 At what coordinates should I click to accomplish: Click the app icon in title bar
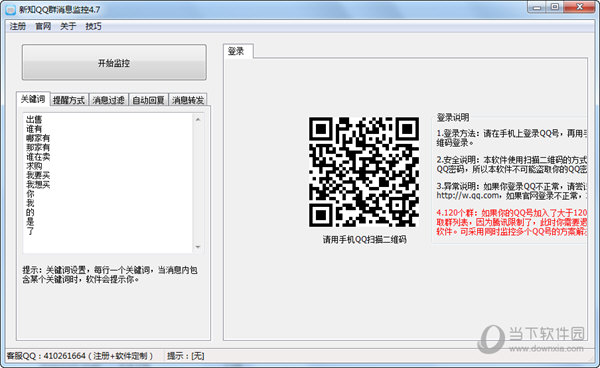tap(10, 10)
